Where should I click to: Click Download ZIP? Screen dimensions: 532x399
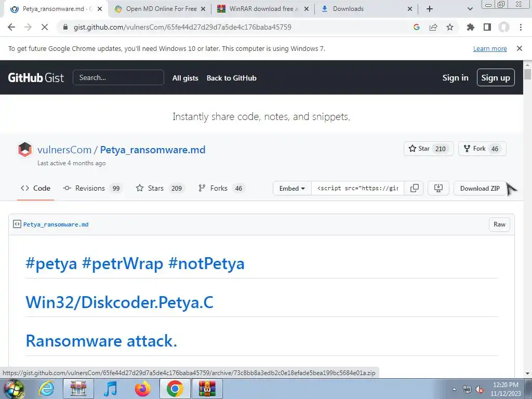pos(480,188)
